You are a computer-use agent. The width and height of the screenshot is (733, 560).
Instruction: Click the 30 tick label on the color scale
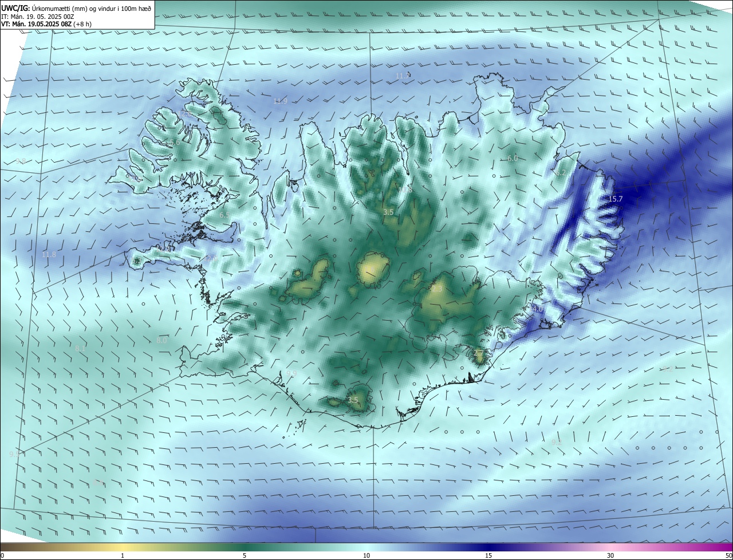pos(610,555)
